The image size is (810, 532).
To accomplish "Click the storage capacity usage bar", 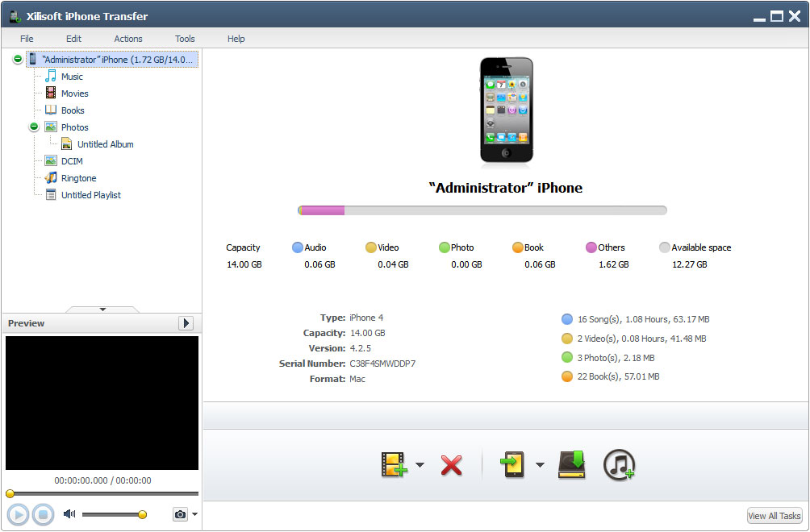I will click(x=482, y=210).
